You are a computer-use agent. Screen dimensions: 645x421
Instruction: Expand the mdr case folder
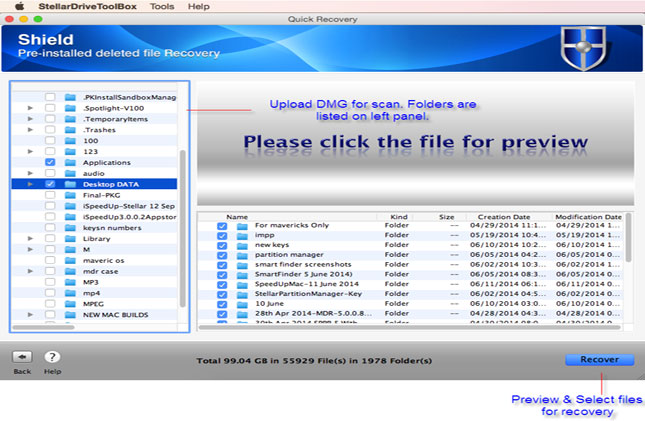point(30,271)
